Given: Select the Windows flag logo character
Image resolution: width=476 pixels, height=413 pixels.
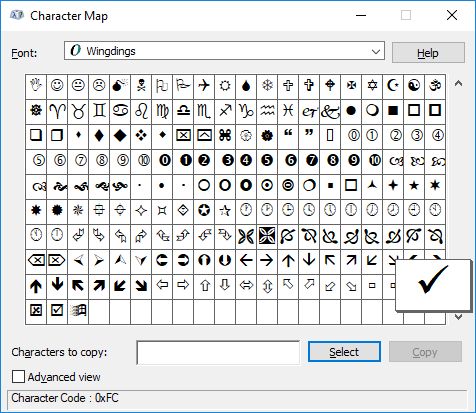Looking at the screenshot, I should [x=78, y=310].
